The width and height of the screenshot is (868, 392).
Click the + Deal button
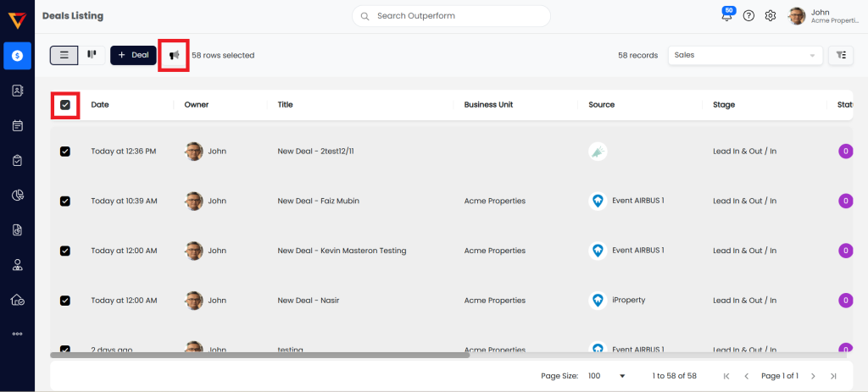pyautogui.click(x=133, y=55)
